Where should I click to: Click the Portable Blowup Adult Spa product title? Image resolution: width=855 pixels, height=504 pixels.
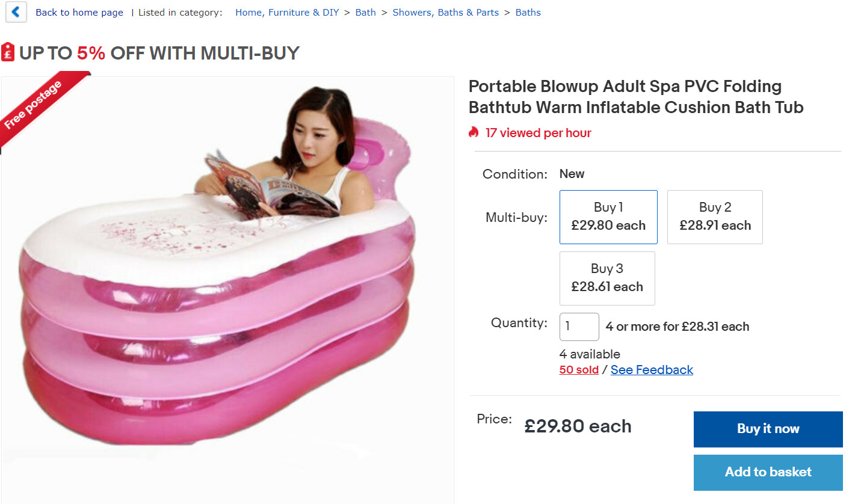[x=636, y=97]
